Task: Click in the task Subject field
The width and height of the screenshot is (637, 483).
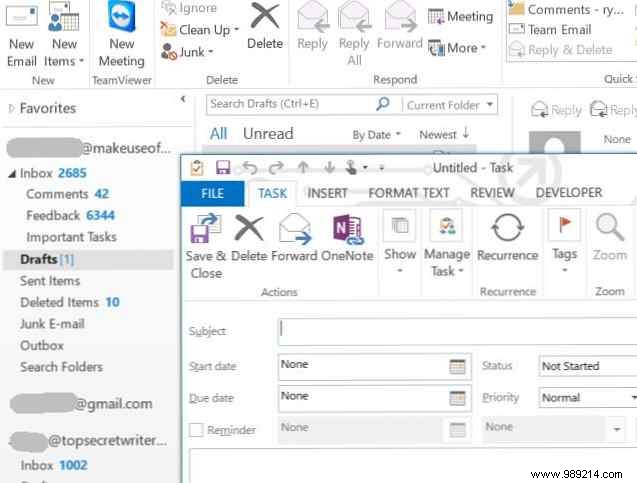Action: point(458,332)
